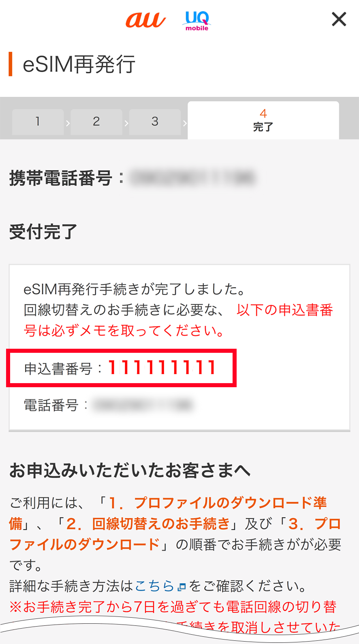Image resolution: width=359 pixels, height=644 pixels.
Task: Select step 3 in progress bar
Action: pos(155,122)
